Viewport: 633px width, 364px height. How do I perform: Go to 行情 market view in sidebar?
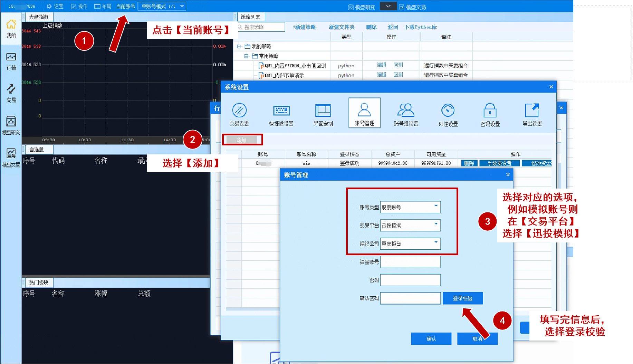[x=11, y=61]
